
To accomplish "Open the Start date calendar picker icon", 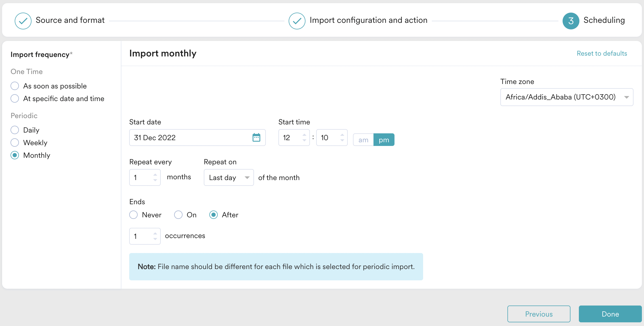I will click(x=256, y=138).
